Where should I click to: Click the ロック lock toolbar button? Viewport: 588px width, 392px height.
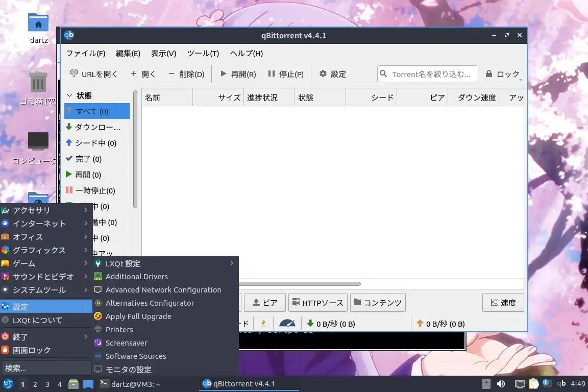pyautogui.click(x=502, y=74)
